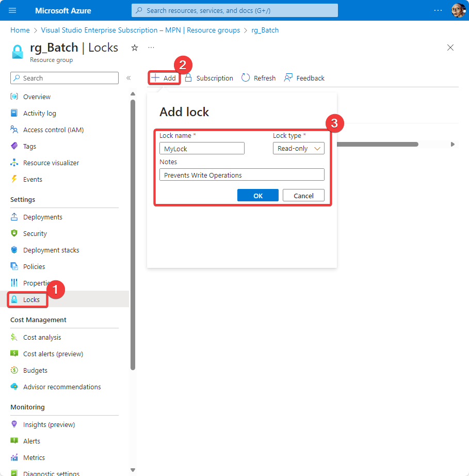The width and height of the screenshot is (469, 476).
Task: Go to Home in the breadcrumb
Action: 20,30
